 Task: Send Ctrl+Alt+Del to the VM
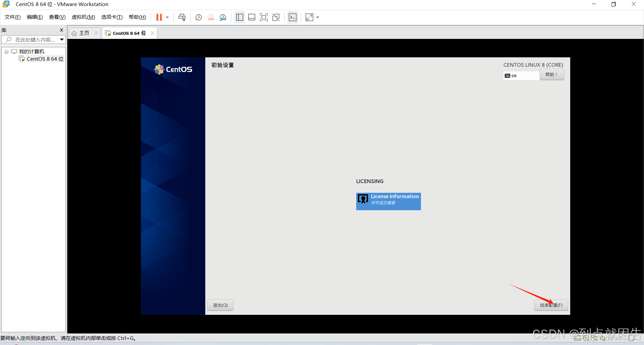click(182, 17)
